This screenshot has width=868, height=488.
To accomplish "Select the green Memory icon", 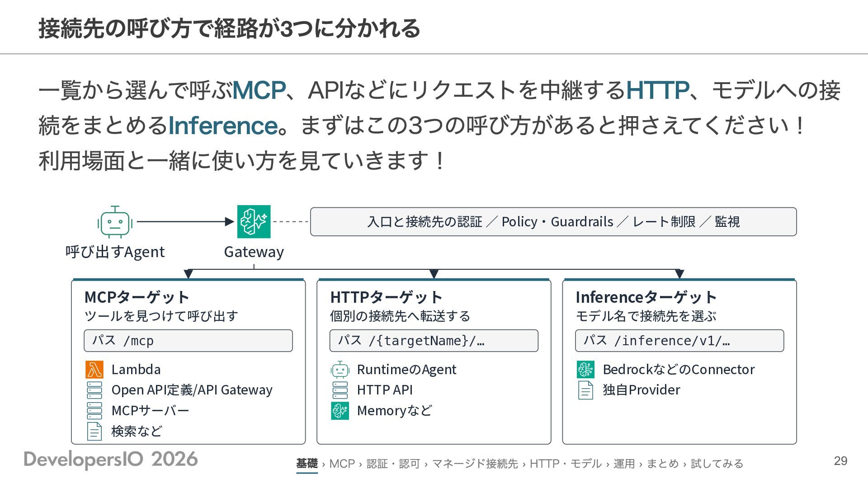I will 340,411.
